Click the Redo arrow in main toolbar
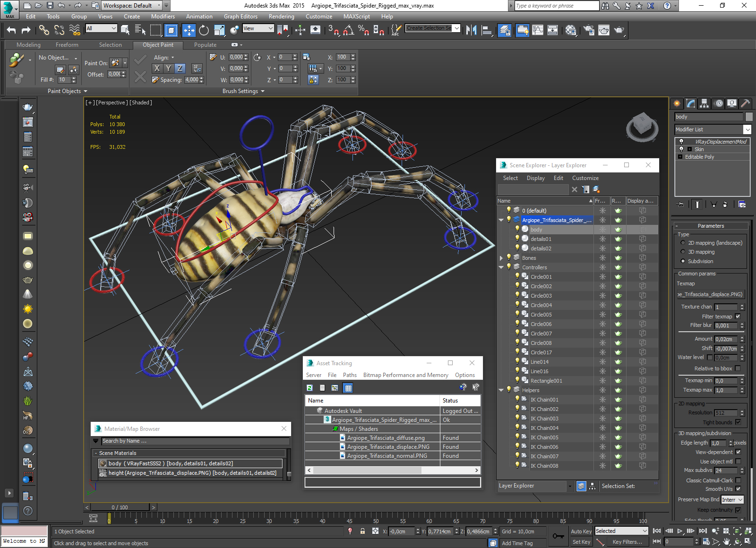 coord(26,30)
